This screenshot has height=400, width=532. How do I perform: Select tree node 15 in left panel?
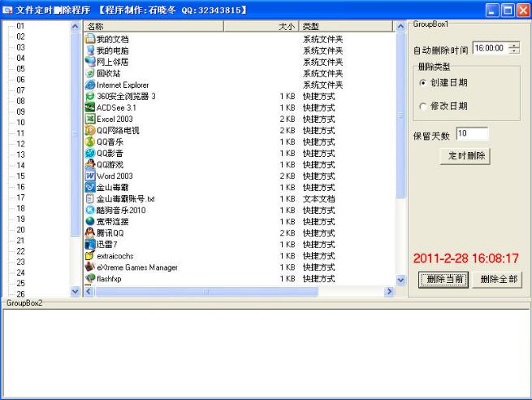pyautogui.click(x=20, y=176)
